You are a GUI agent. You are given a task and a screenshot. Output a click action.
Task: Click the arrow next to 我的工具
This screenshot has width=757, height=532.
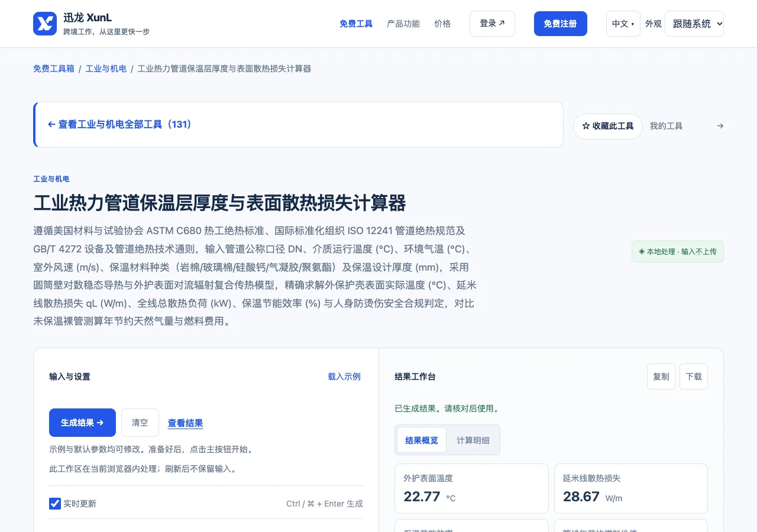tap(720, 126)
